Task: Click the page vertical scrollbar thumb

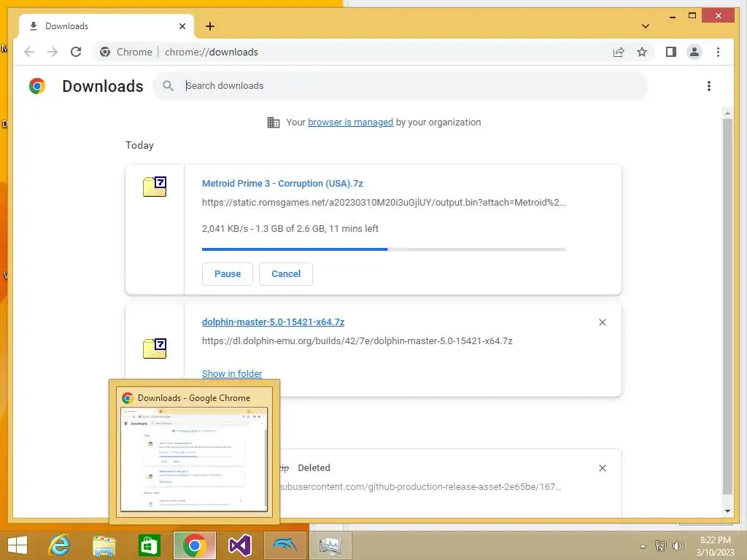Action: [727, 307]
